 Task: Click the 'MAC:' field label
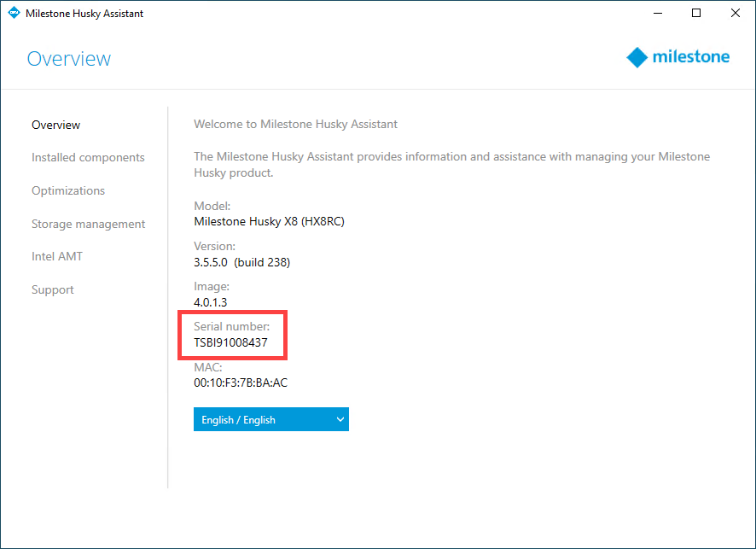click(208, 367)
